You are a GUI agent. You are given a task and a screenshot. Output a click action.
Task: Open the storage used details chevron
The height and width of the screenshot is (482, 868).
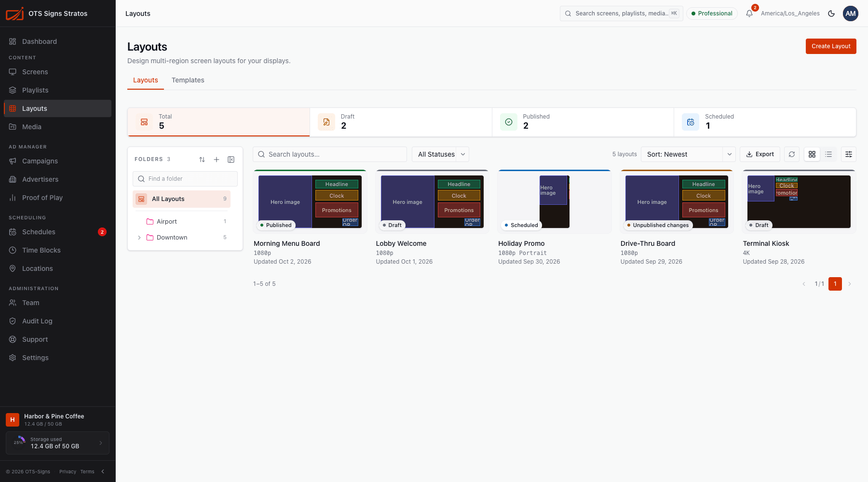pos(101,443)
